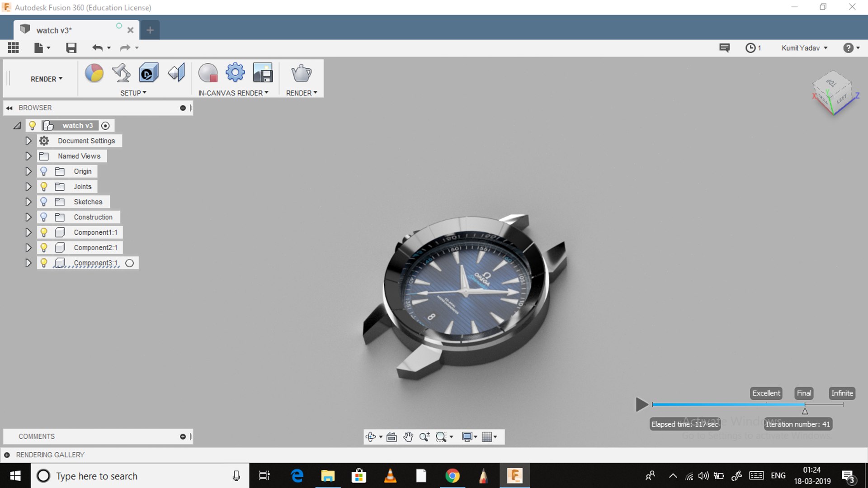Hide Component3:1 via its bulb
The width and height of the screenshot is (868, 488).
43,263
